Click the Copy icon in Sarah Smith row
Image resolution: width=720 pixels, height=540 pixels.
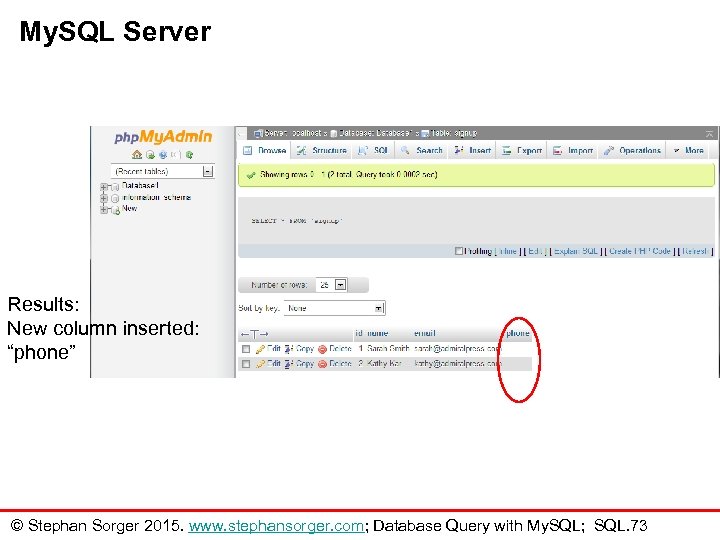pyautogui.click(x=289, y=349)
